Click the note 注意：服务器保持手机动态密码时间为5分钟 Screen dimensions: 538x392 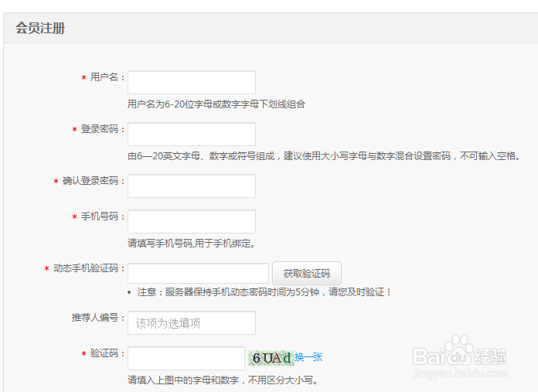pos(264,292)
